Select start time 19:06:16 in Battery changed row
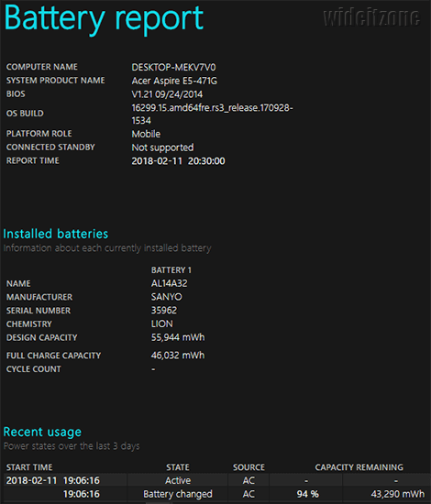 [x=82, y=494]
